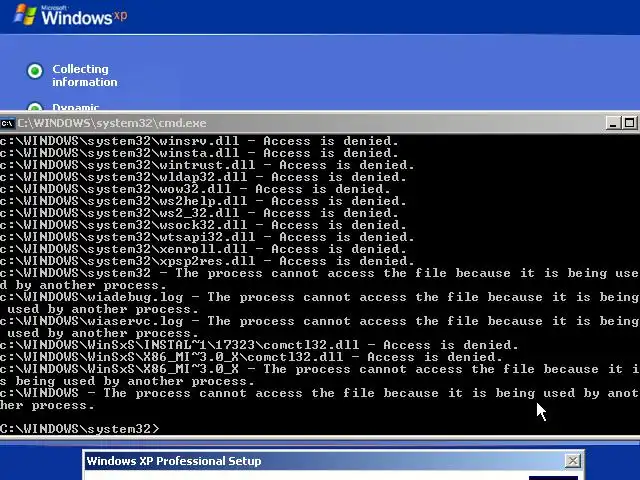Click the 'her process.' wrapped output line

click(47, 405)
